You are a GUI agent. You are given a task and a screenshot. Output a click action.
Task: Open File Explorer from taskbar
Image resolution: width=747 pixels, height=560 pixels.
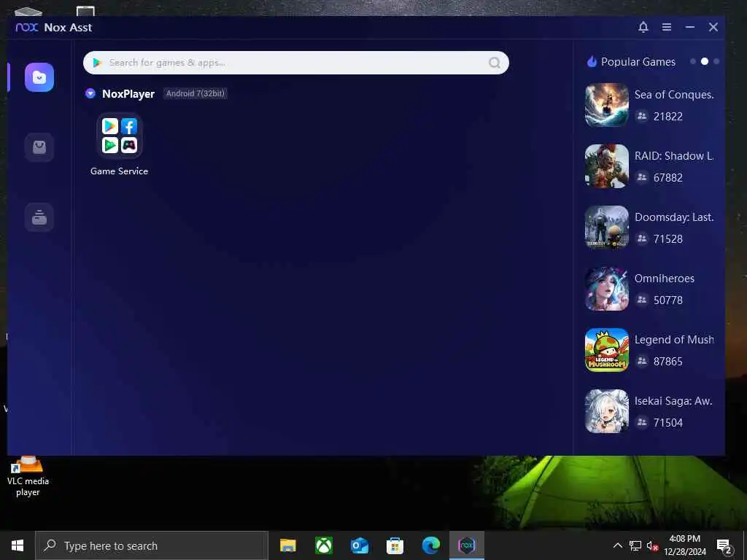click(x=287, y=545)
